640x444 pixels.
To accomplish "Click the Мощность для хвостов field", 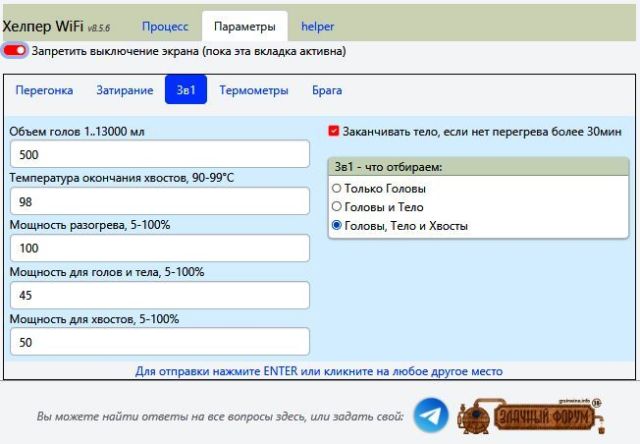I will (160, 342).
